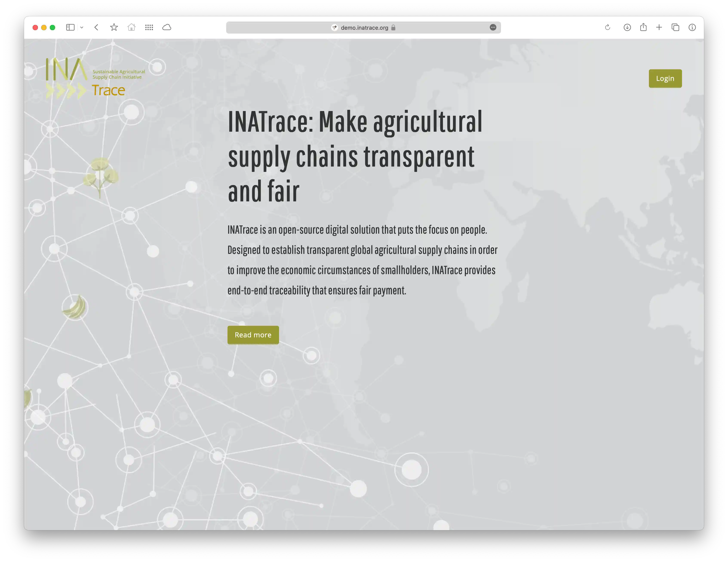Viewport: 728px width, 562px height.
Task: Toggle the browser sidebar
Action: [70, 27]
